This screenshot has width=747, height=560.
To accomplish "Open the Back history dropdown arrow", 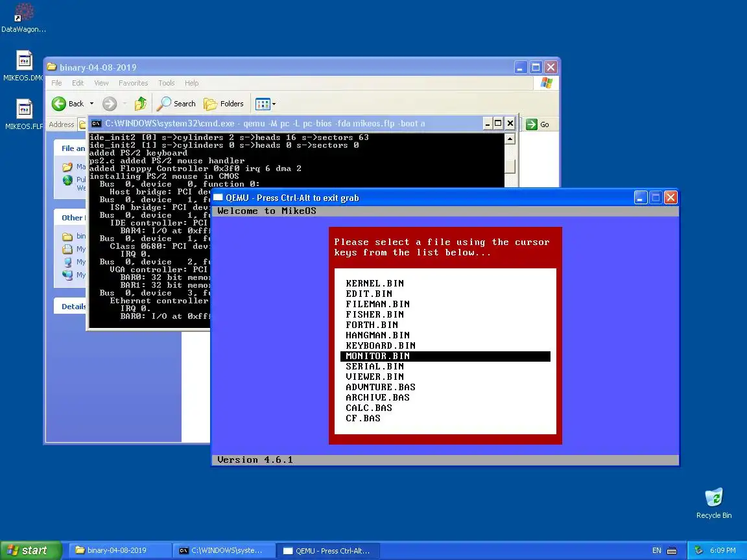I will pos(91,103).
